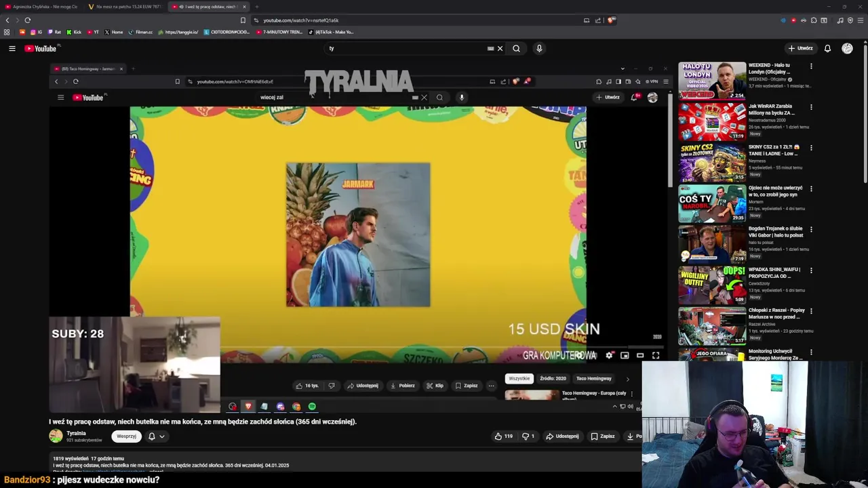868x488 pixels.
Task: Click the browser address bar URL
Action: pos(300,20)
